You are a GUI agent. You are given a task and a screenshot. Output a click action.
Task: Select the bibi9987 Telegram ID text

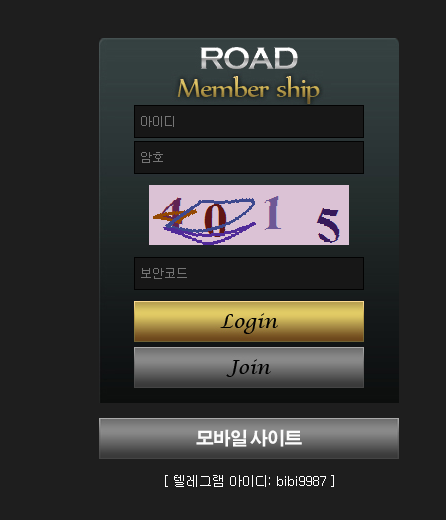301,481
